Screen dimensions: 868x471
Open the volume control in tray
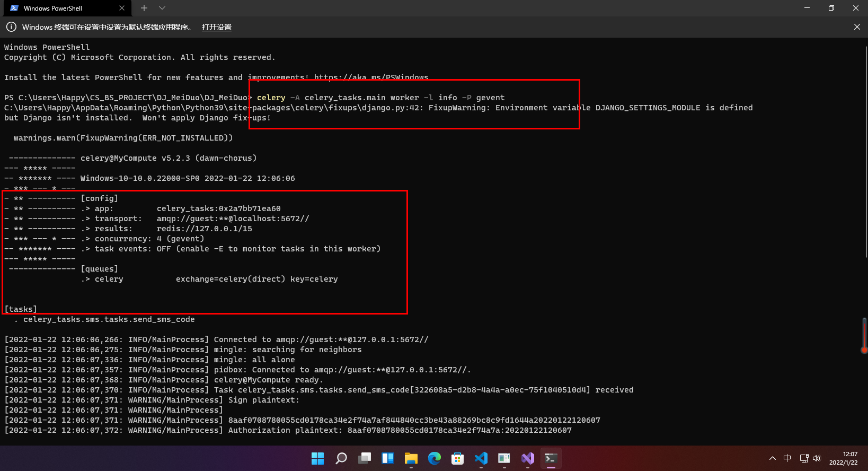[817, 458]
